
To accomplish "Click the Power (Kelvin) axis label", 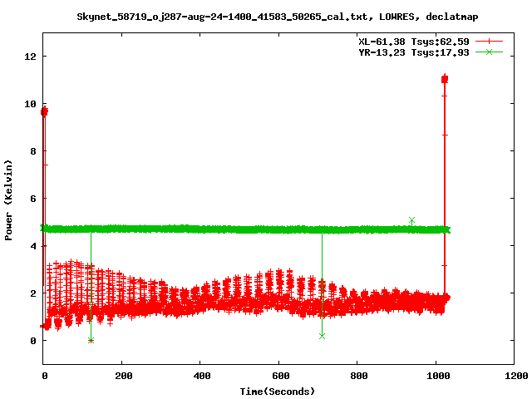I will (8, 199).
